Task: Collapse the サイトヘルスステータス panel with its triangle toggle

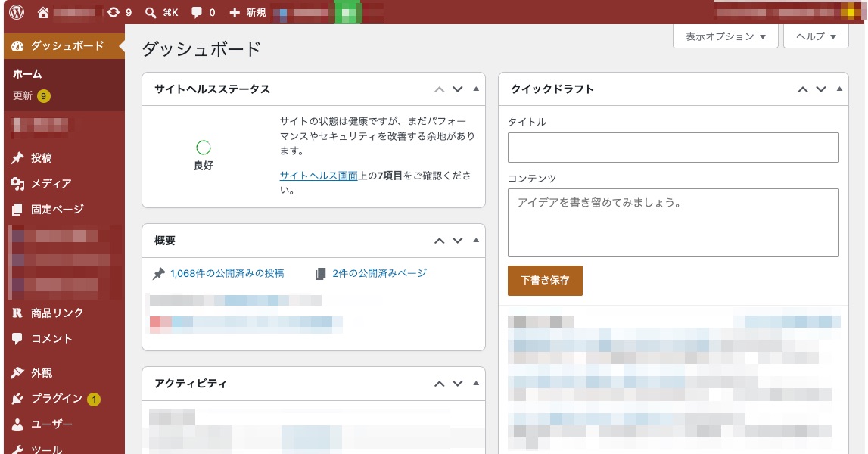Action: click(476, 89)
